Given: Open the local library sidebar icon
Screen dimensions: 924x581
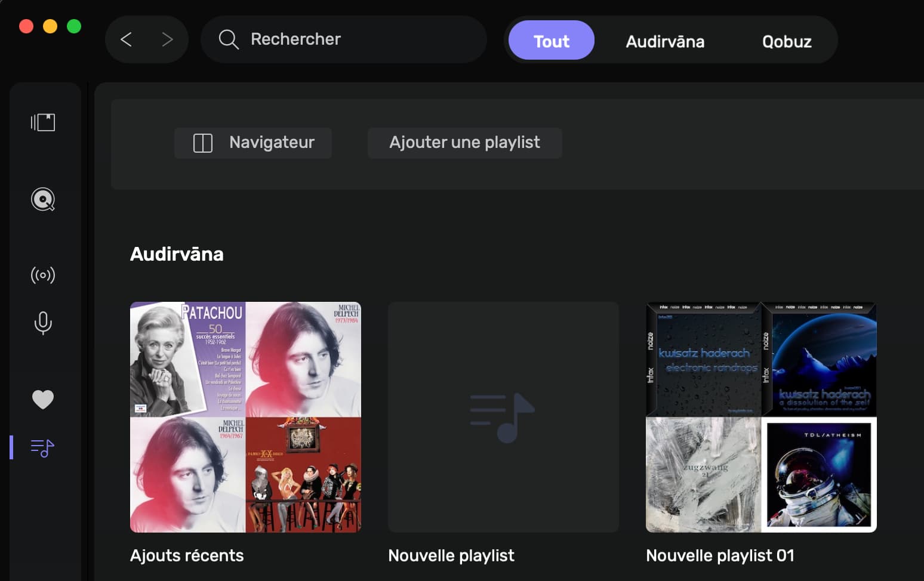Looking at the screenshot, I should pos(43,122).
